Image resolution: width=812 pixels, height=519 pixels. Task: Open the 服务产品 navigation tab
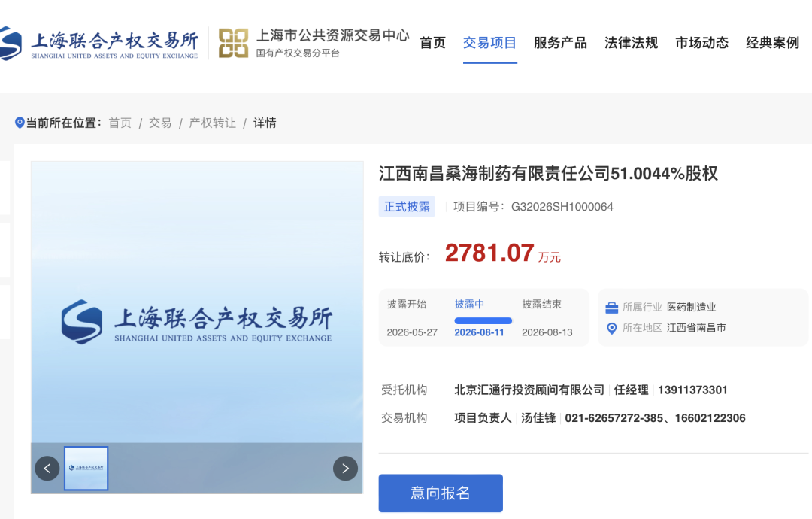point(560,42)
